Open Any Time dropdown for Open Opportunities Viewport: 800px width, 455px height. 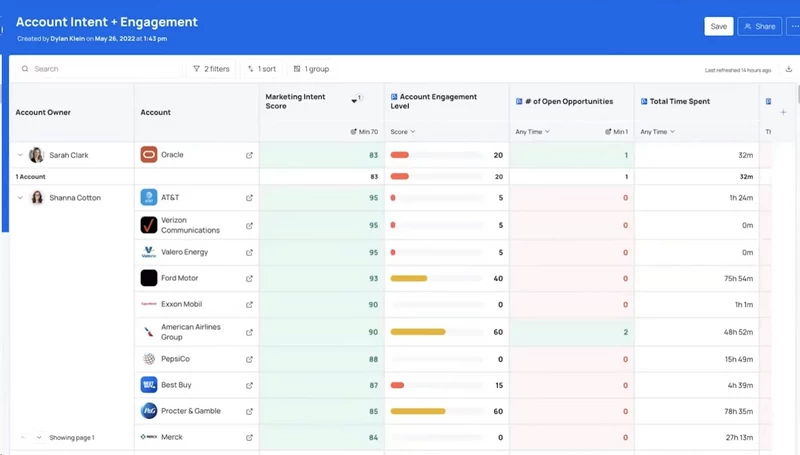[532, 132]
